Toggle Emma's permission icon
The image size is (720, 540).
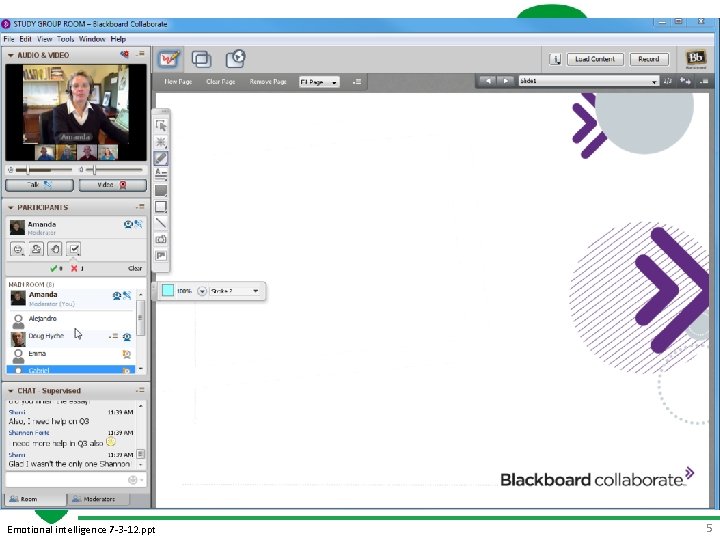pos(126,354)
